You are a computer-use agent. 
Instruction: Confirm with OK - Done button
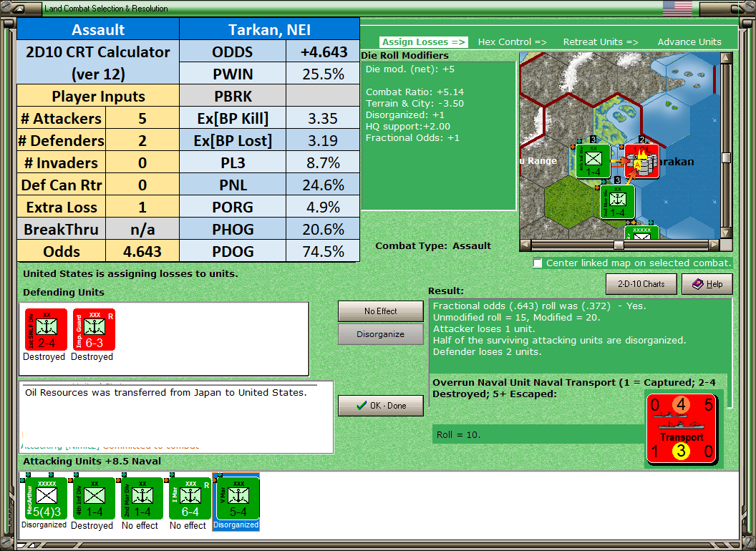tap(380, 406)
